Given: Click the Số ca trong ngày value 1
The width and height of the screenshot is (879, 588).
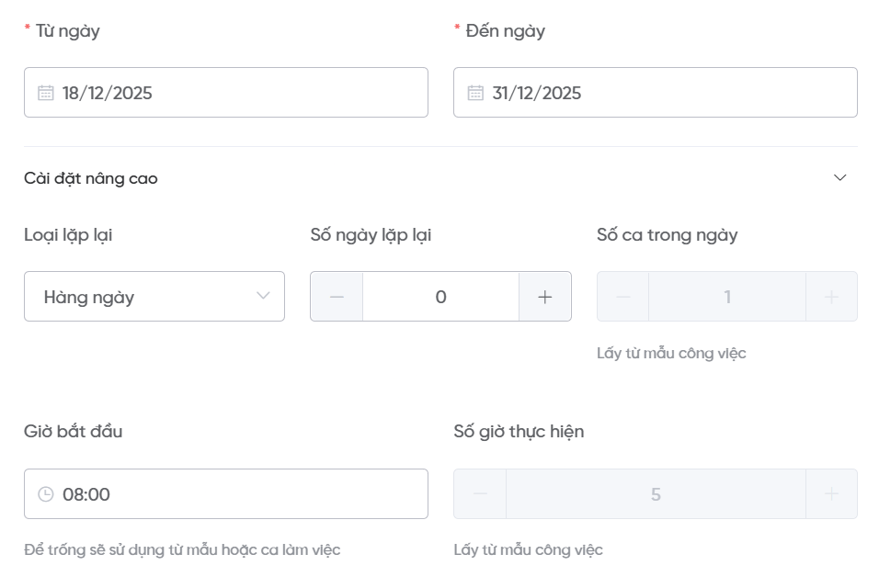Looking at the screenshot, I should point(727,297).
